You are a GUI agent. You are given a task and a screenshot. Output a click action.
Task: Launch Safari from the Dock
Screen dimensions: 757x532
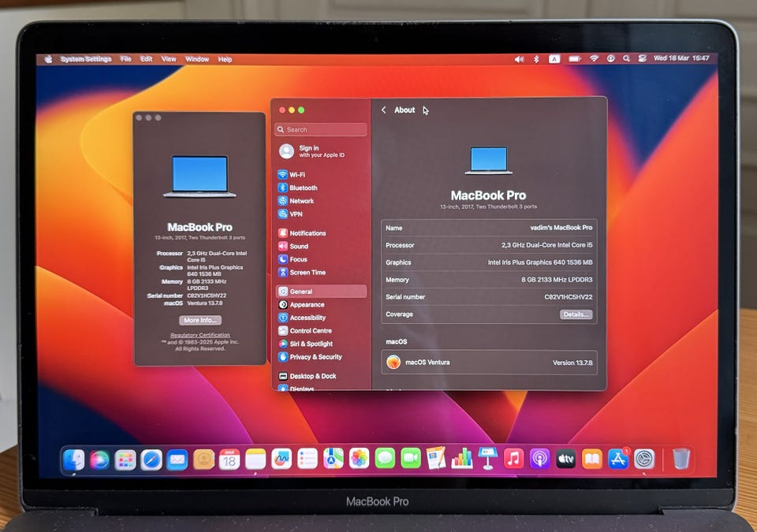pos(151,459)
